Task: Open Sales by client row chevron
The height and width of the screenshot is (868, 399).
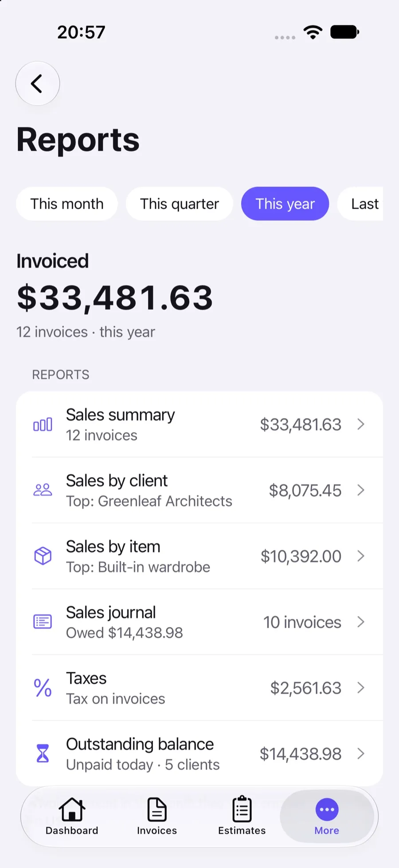Action: pos(361,490)
